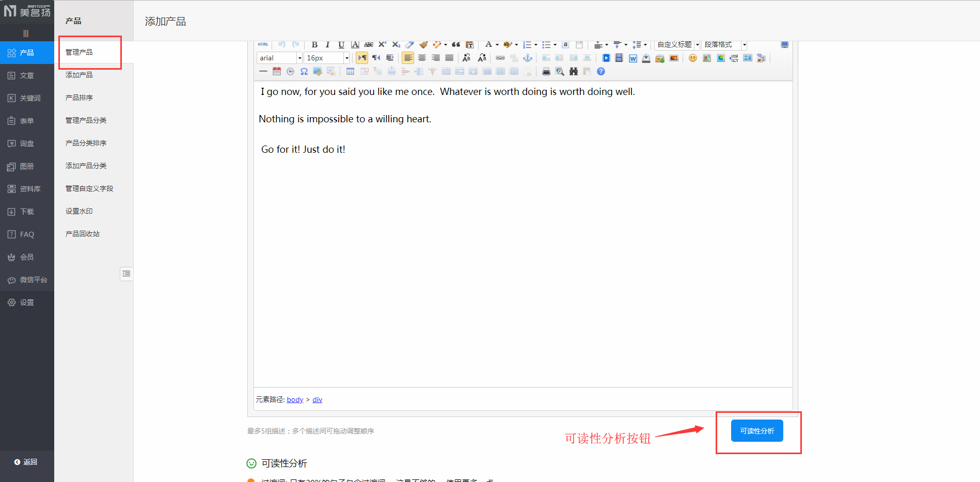Click the blue help question mark icon
The image size is (980, 482).
click(x=600, y=72)
